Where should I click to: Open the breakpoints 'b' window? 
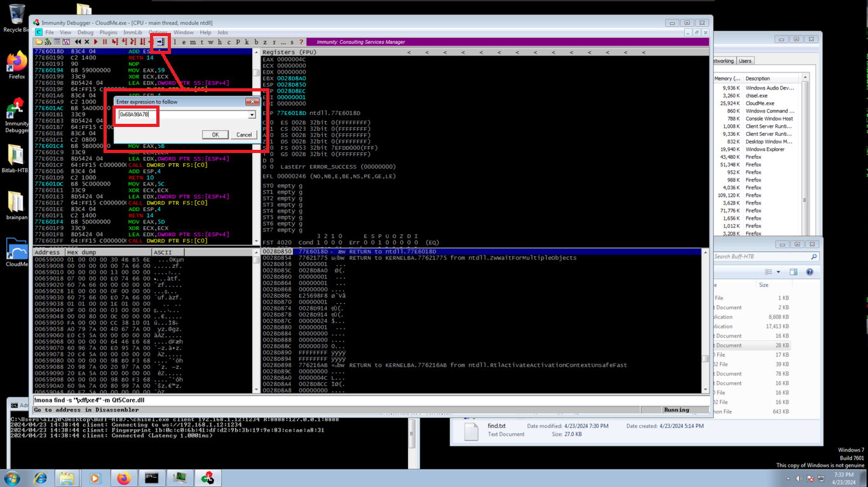pos(256,42)
